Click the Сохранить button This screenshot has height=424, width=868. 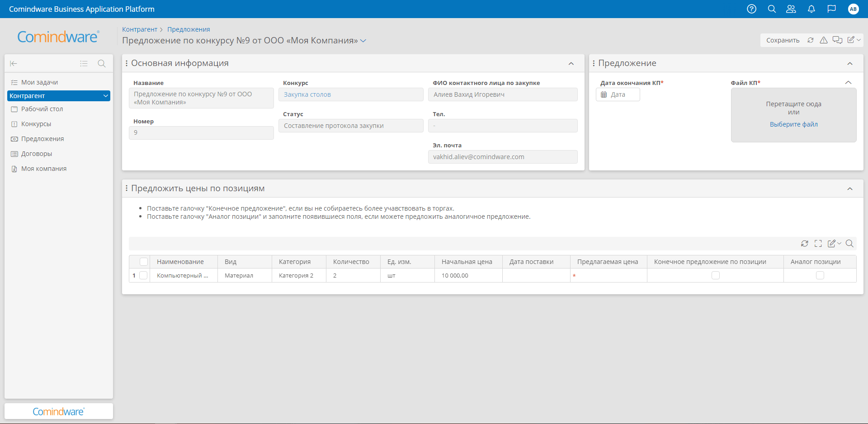(x=783, y=40)
